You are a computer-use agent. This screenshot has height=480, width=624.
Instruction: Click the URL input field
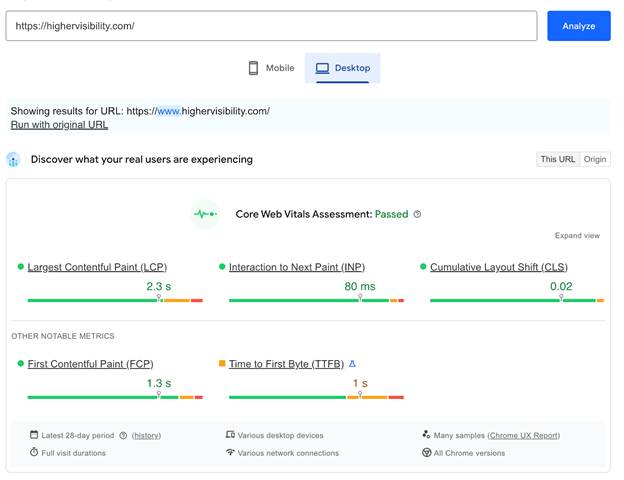pos(271,26)
